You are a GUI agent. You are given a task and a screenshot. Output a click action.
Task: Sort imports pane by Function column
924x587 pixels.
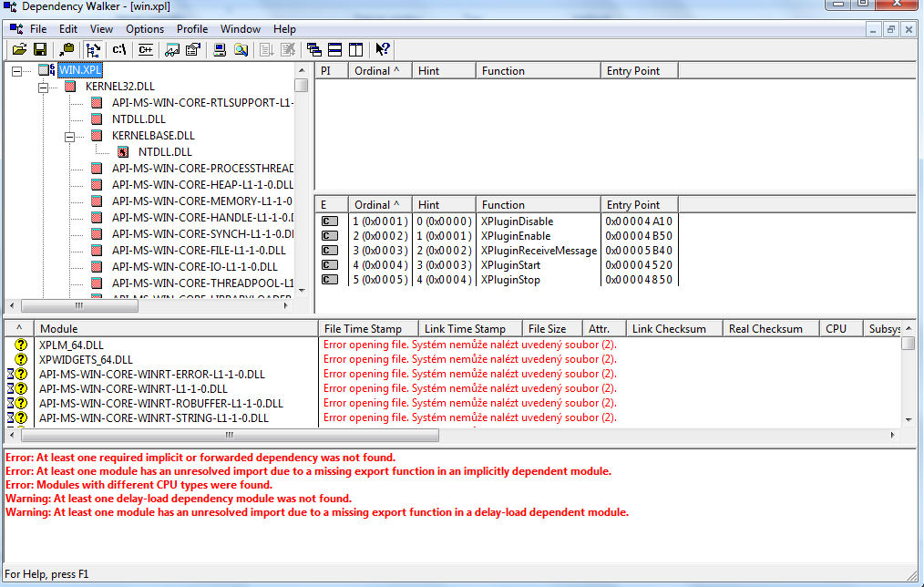click(538, 71)
